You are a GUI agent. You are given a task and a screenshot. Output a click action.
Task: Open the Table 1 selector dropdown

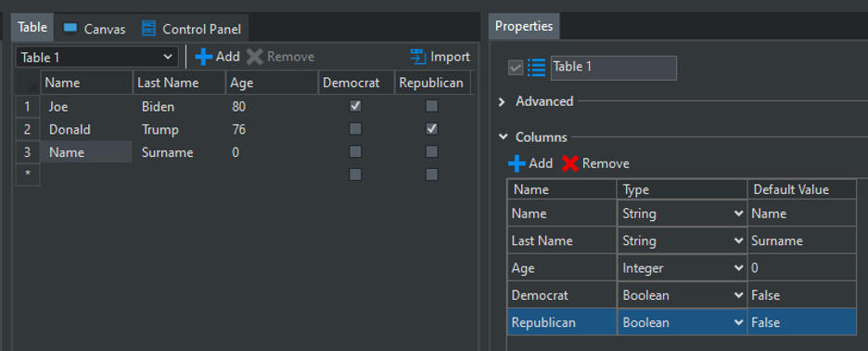97,58
